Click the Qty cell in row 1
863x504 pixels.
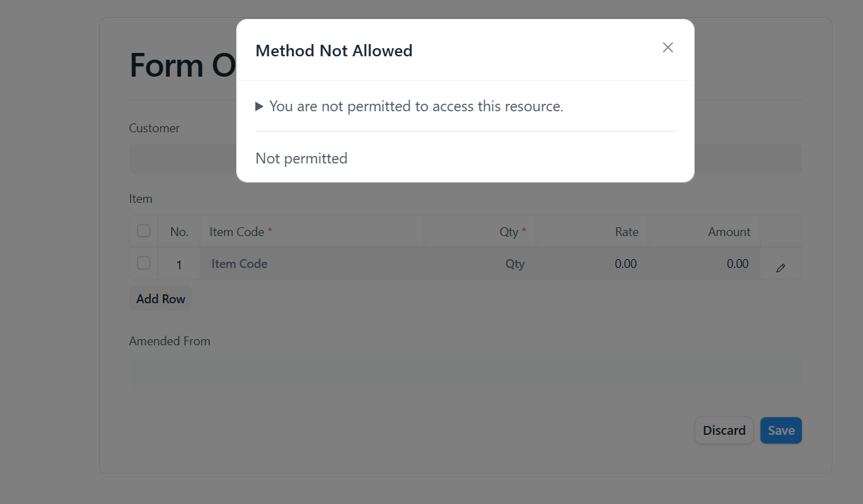(480, 263)
